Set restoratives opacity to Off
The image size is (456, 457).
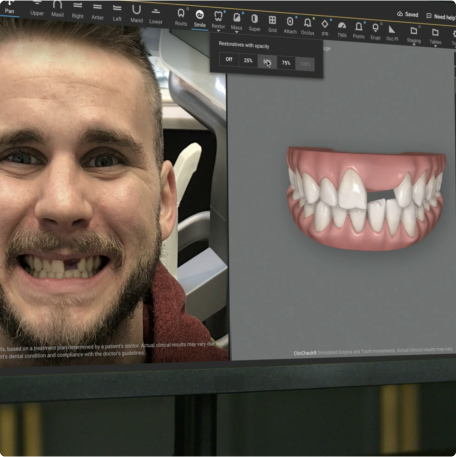[229, 59]
